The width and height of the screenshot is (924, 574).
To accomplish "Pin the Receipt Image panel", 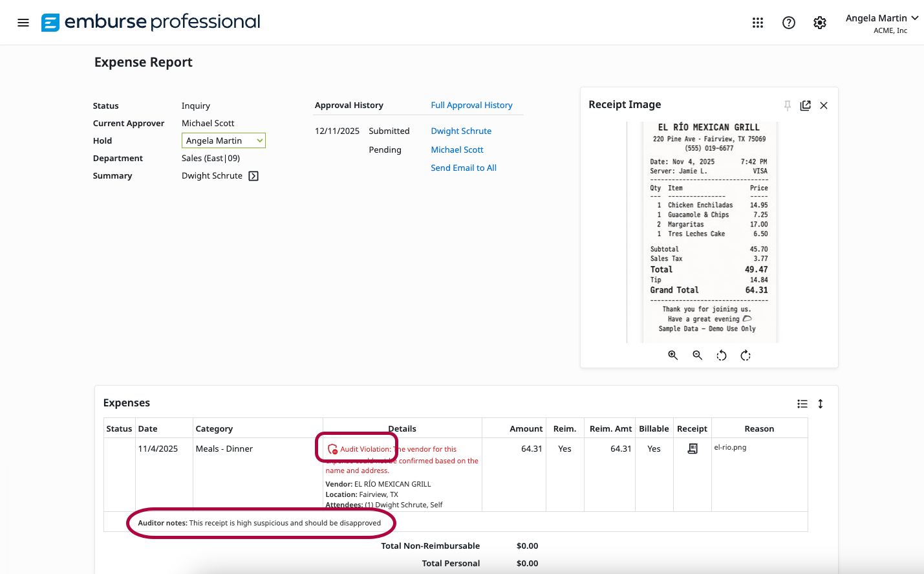I will click(x=787, y=105).
